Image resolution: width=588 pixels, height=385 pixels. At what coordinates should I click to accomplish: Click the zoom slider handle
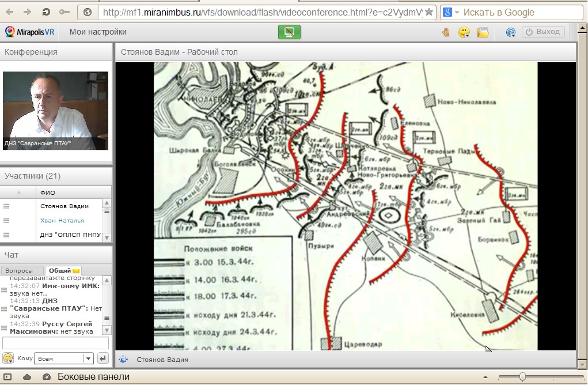tap(522, 377)
